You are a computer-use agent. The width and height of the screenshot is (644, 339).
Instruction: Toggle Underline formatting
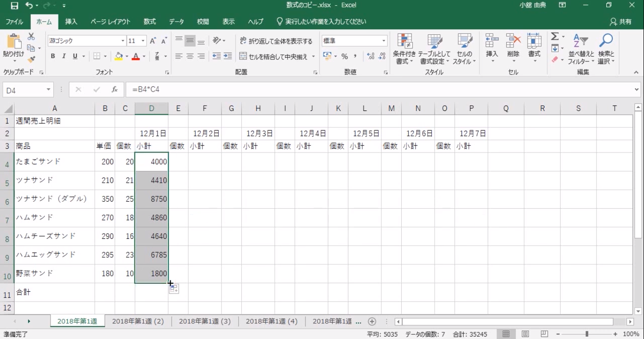[75, 56]
